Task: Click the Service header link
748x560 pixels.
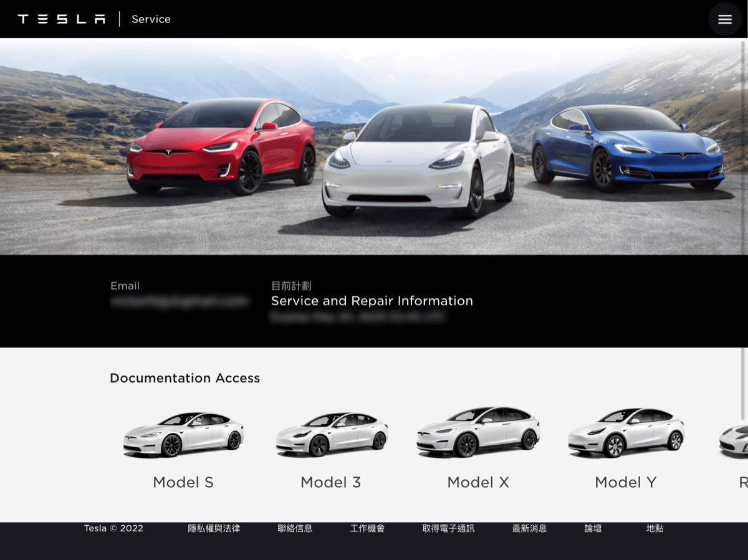Action: 151,19
